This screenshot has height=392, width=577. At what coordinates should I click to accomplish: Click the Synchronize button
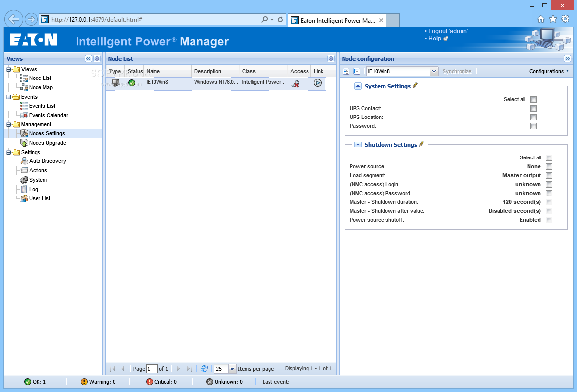pyautogui.click(x=457, y=72)
